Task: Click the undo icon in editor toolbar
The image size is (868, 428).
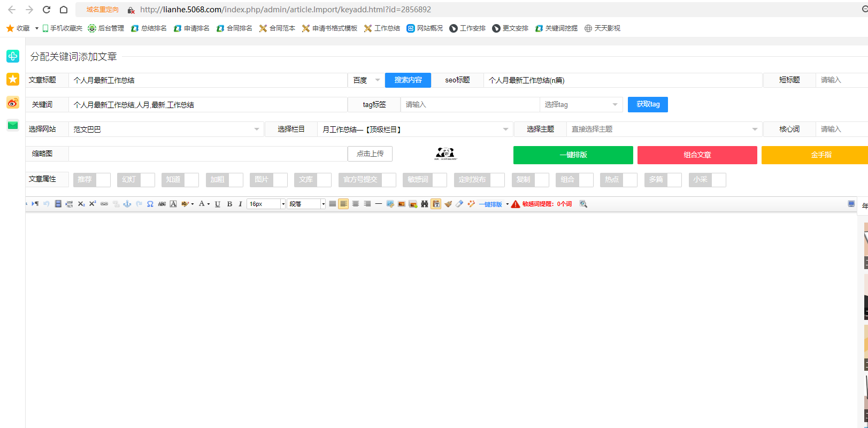Action: 47,204
